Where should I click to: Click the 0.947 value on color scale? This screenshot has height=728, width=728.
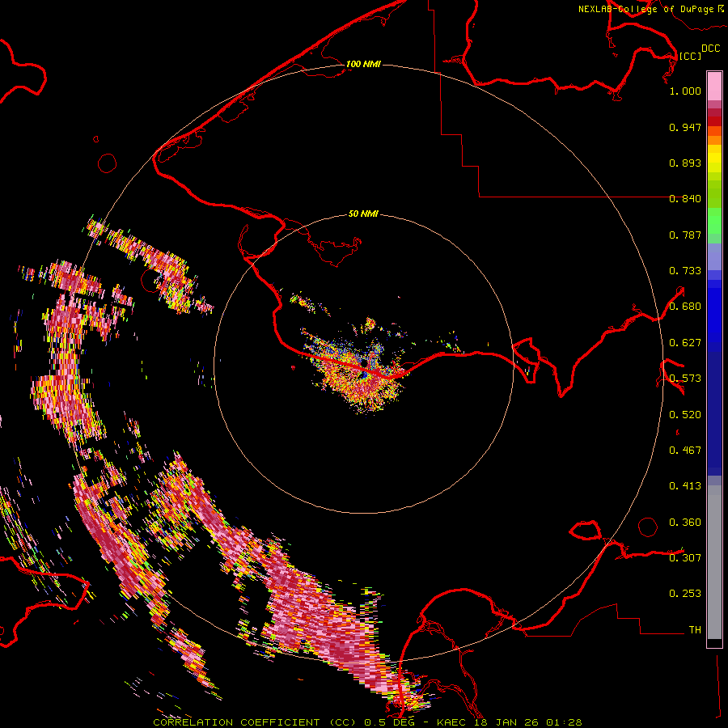[685, 127]
